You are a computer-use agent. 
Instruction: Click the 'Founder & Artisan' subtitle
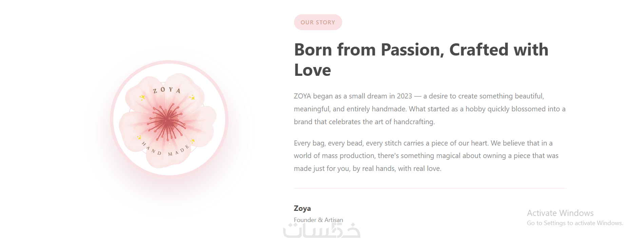coord(318,220)
